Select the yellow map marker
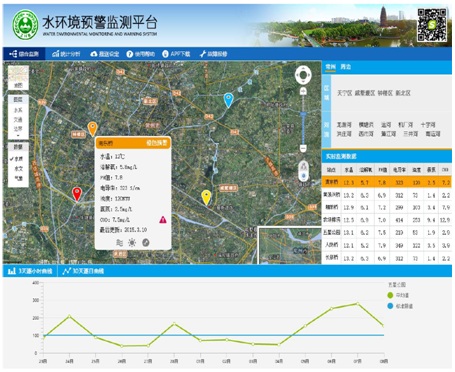 point(206,197)
